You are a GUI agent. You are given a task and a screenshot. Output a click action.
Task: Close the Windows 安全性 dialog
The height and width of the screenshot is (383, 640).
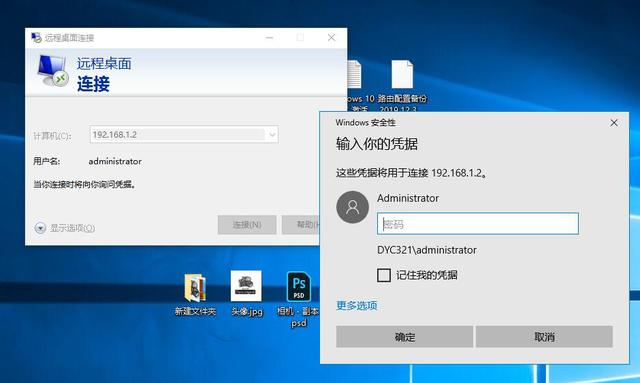[614, 122]
